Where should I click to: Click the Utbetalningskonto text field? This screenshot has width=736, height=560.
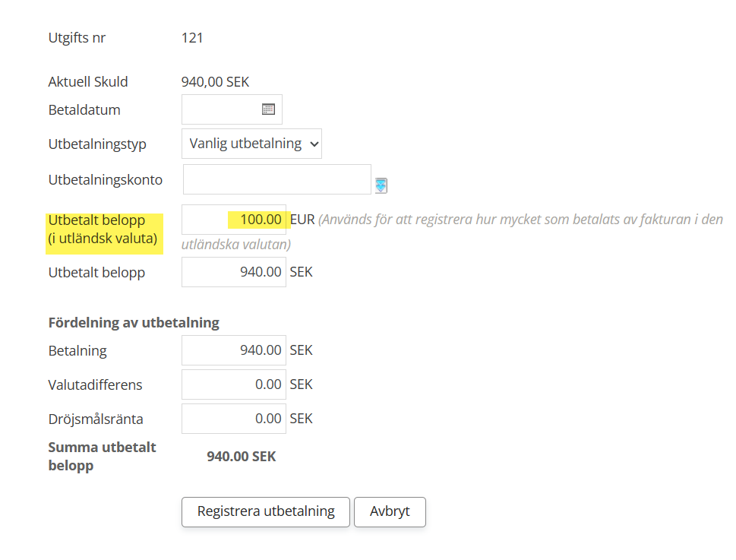[x=276, y=179]
